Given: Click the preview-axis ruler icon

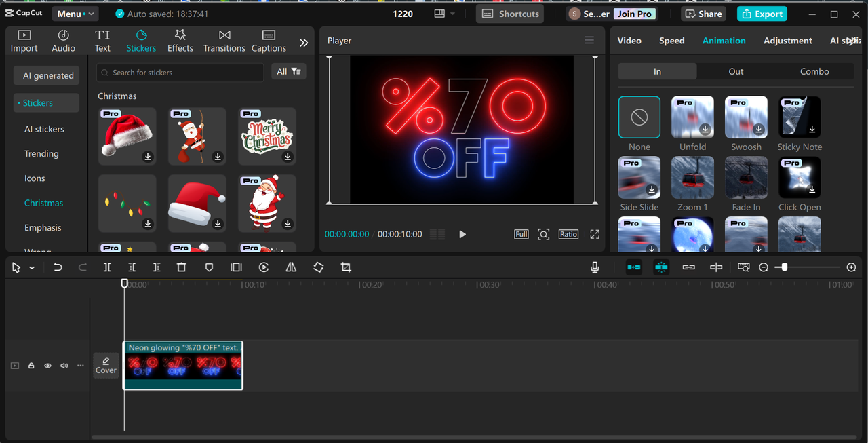Looking at the screenshot, I should click(744, 267).
